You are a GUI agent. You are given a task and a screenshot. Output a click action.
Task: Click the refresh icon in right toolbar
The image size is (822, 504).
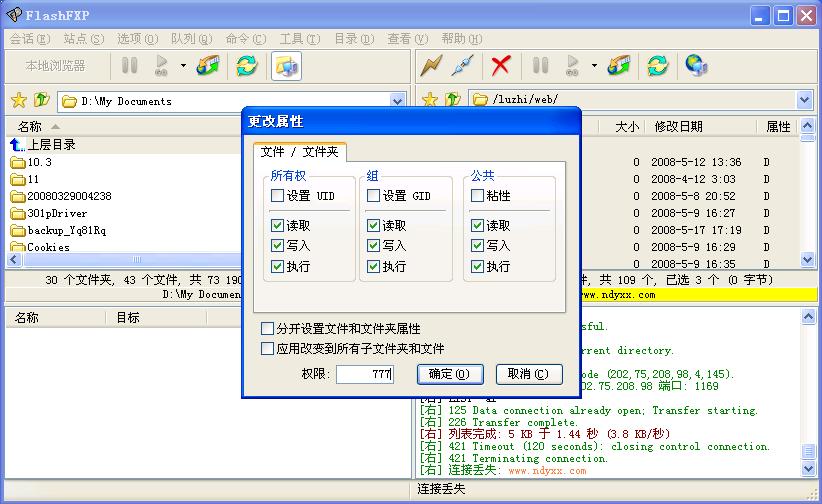point(657,66)
